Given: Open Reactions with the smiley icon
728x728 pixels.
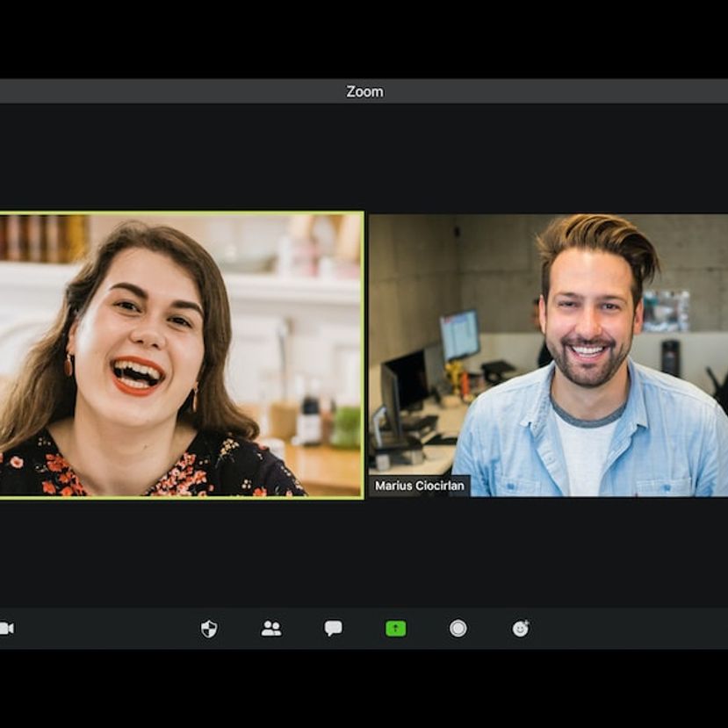Looking at the screenshot, I should point(520,627).
